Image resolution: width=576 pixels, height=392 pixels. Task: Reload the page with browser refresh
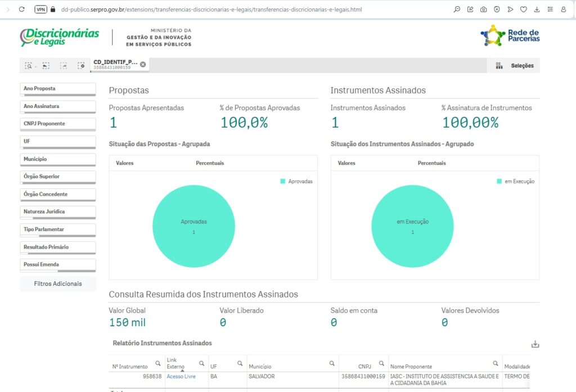point(21,9)
